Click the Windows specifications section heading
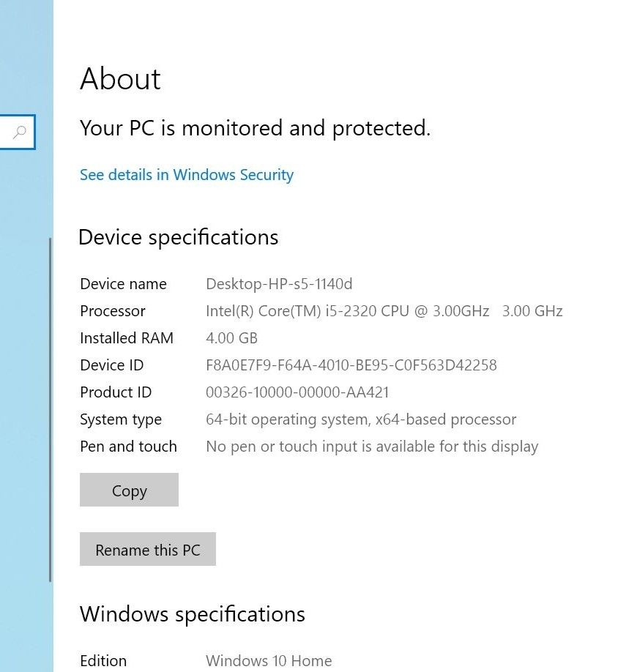Screen dimensions: 634x672 click(x=193, y=615)
